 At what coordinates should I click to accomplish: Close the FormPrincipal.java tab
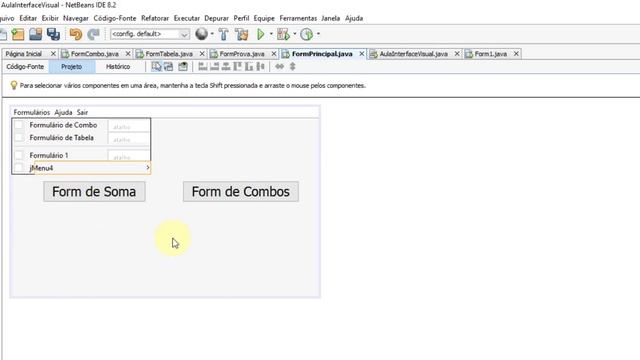tap(362, 54)
